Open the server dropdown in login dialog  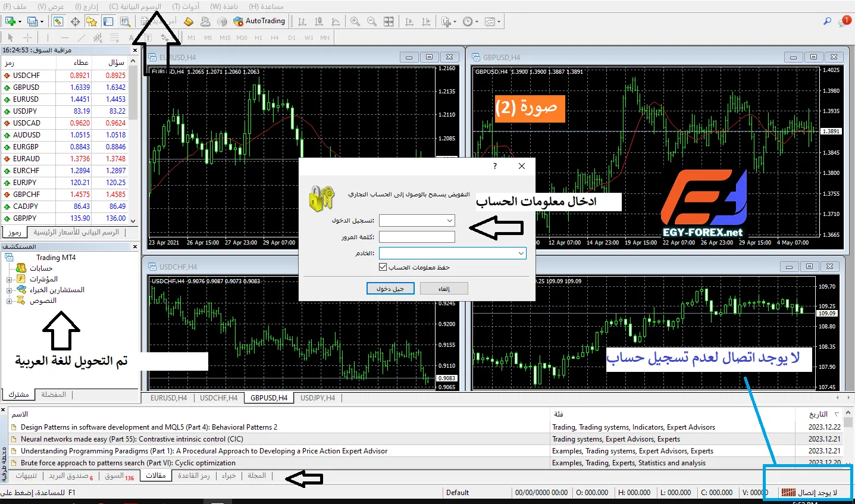click(521, 253)
